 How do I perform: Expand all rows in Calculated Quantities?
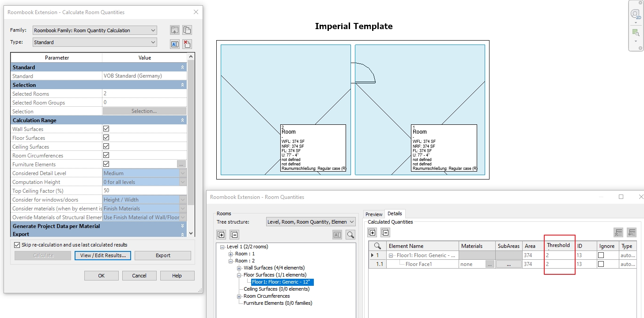click(x=372, y=232)
